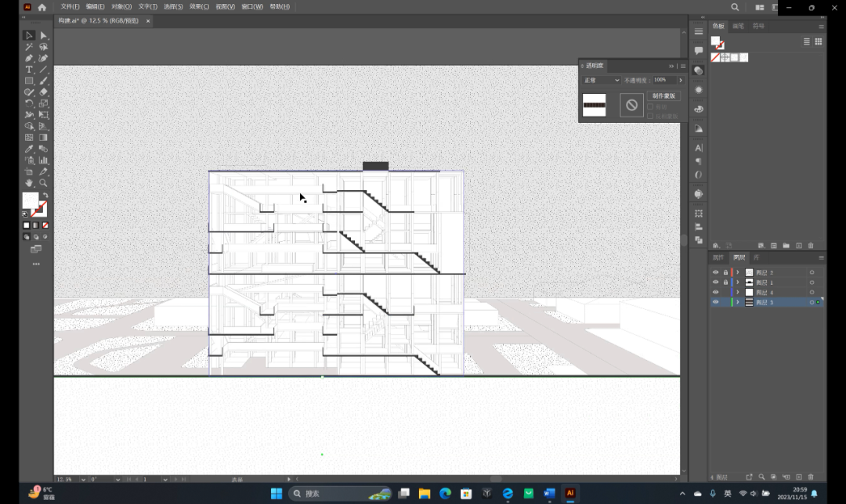Create new layer in Layers panel

pyautogui.click(x=798, y=477)
